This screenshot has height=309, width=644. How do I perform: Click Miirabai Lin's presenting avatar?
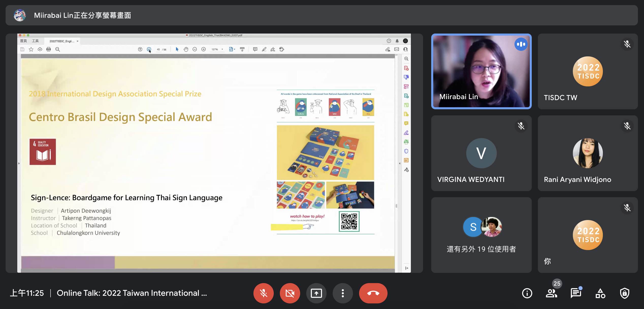tap(20, 15)
